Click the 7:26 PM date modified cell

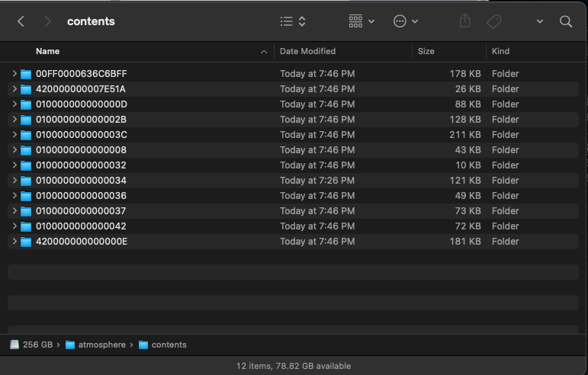[317, 181]
